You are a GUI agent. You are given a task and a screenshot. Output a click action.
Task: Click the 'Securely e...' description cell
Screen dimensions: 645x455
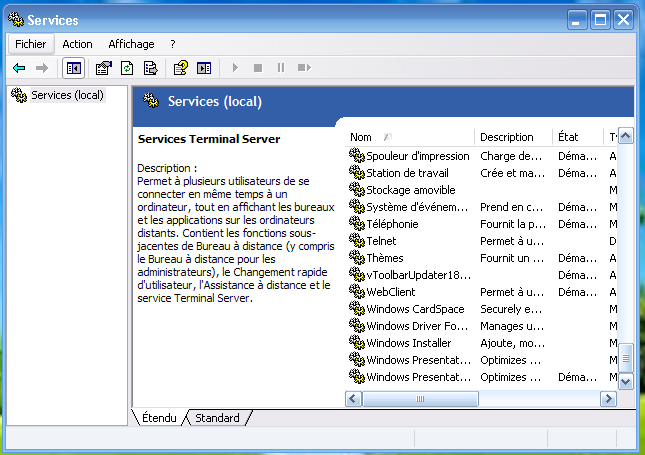(511, 309)
